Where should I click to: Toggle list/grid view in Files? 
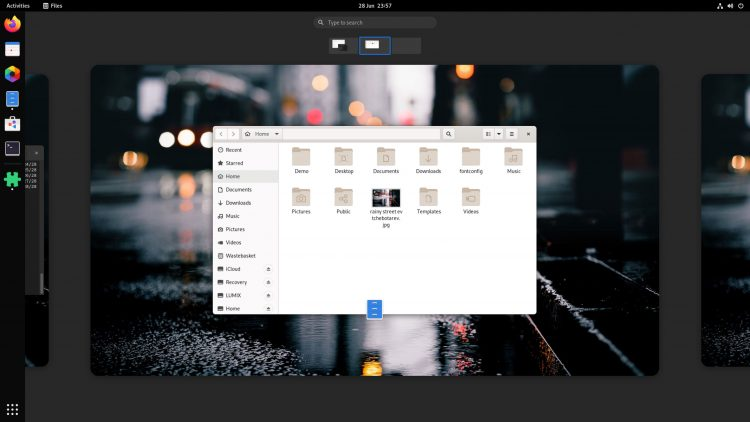pyautogui.click(x=488, y=134)
